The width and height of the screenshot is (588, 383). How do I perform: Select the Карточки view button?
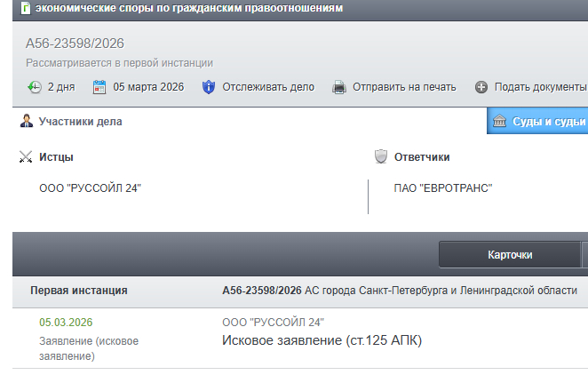click(510, 255)
